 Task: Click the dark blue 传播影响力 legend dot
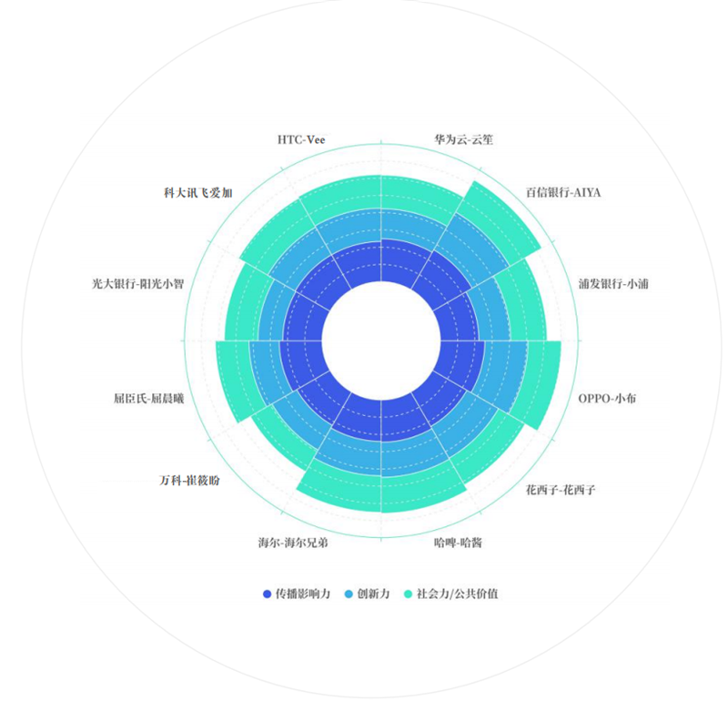coord(267,594)
